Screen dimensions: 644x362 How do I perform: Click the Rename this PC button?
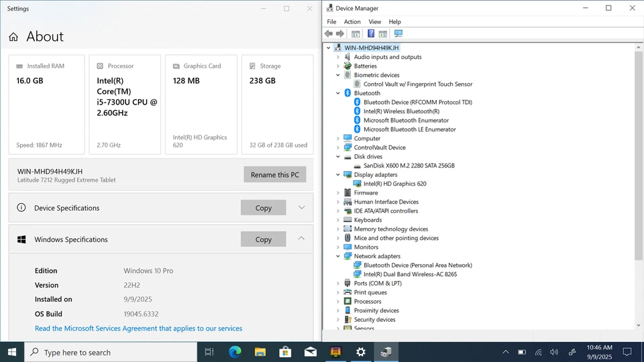275,175
